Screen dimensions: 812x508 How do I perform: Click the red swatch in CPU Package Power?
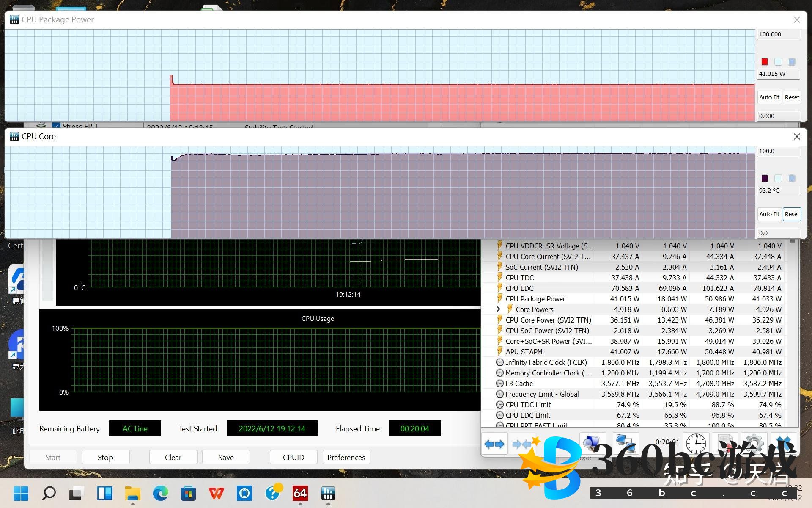point(765,62)
